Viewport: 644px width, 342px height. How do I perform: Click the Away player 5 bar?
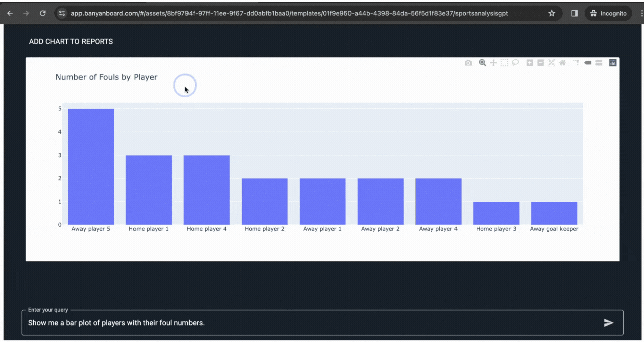tap(91, 167)
